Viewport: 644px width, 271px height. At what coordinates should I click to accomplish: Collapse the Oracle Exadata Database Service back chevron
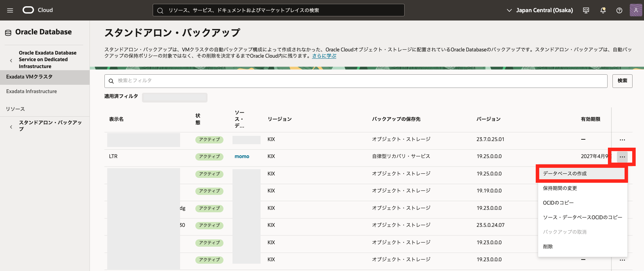pyautogui.click(x=11, y=60)
